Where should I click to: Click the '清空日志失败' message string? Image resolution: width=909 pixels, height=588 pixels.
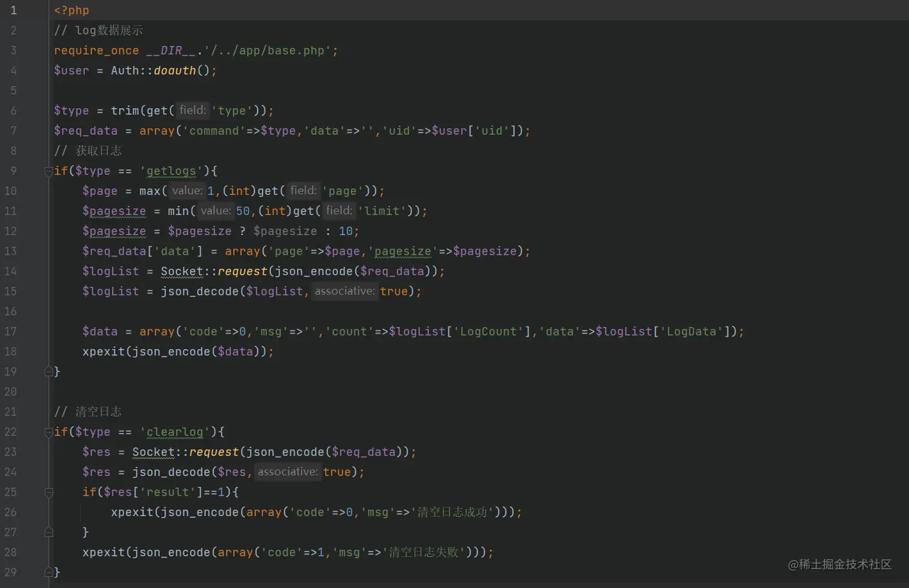coord(424,552)
